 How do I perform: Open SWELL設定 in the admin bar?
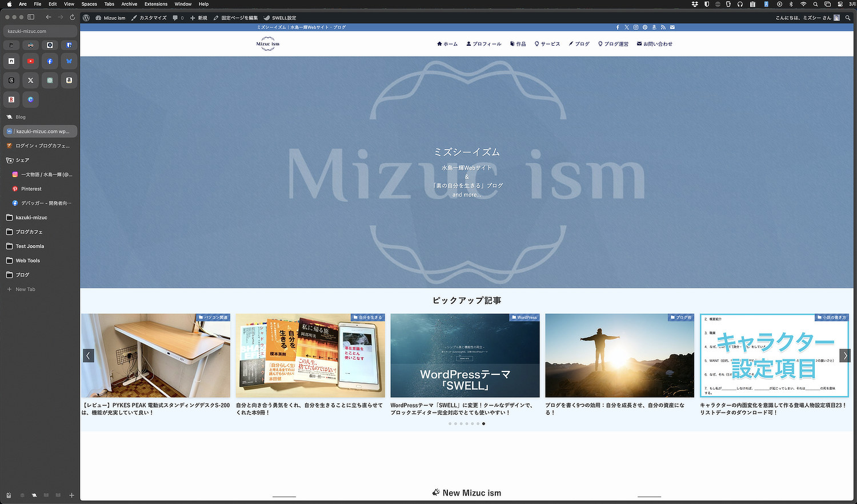point(280,18)
